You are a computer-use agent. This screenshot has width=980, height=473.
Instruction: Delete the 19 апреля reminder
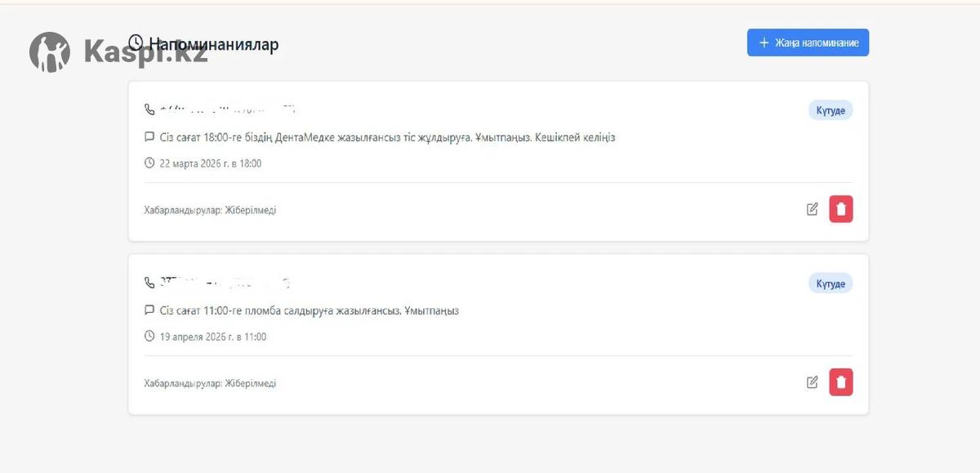[x=841, y=382]
